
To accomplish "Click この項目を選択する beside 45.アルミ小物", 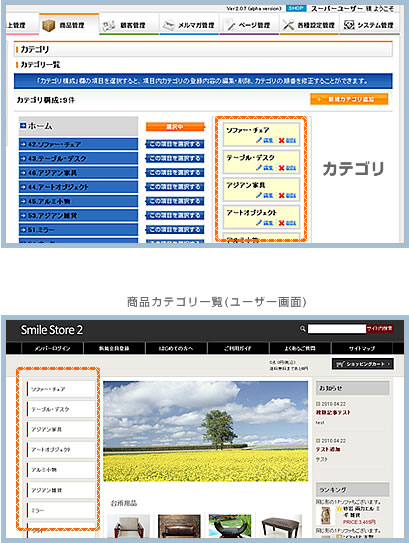I will [x=175, y=201].
